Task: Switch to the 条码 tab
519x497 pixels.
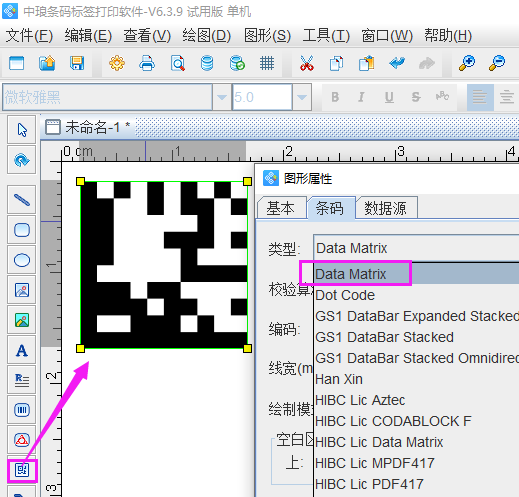Action: 330,208
